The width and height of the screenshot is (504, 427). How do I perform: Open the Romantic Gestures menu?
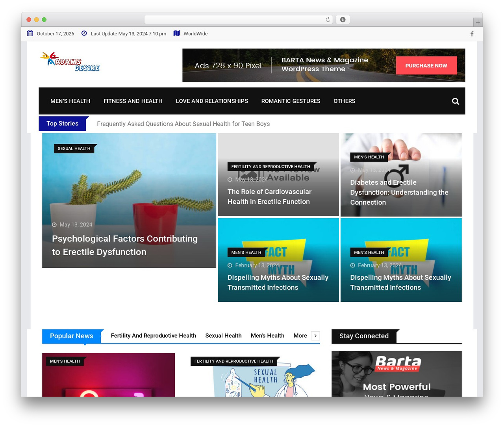291,101
